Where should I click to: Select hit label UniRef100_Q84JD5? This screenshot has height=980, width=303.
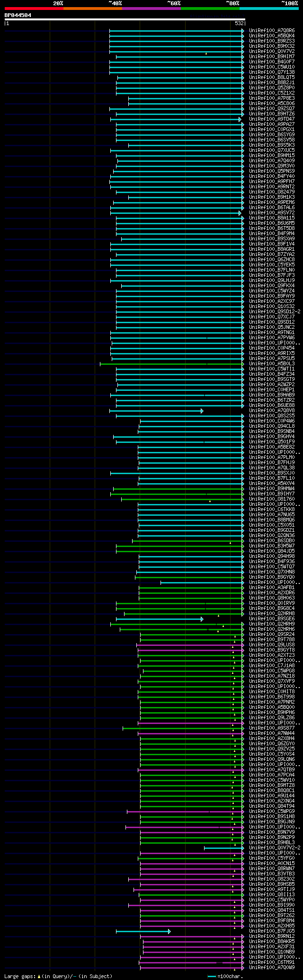pos(272,551)
